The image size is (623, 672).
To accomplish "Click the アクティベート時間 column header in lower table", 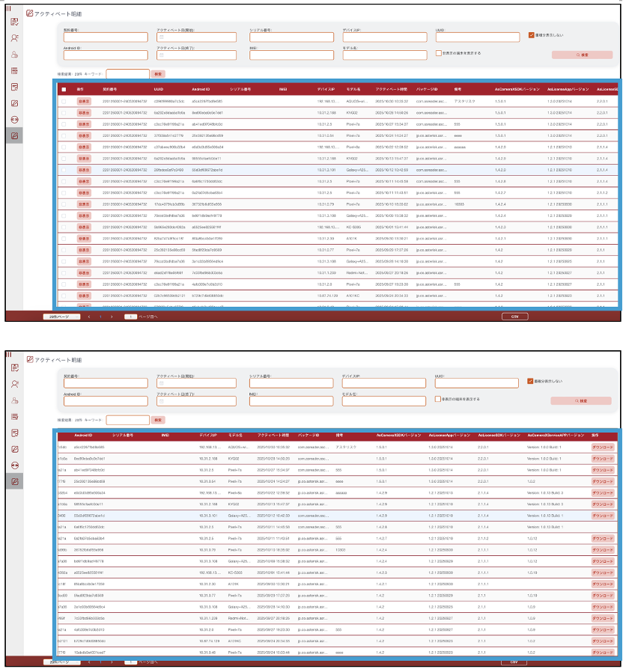I will click(273, 434).
